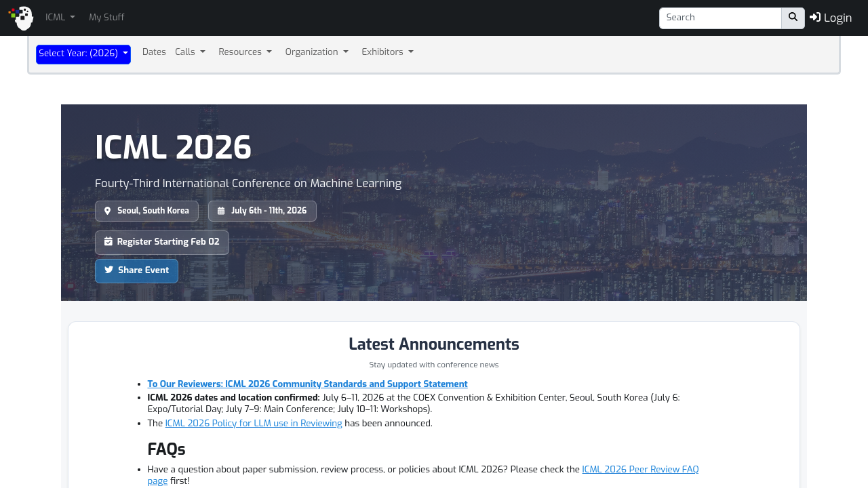868x488 pixels.
Task: Open the ICML 2026 Peer Review FAQ link
Action: pos(639,470)
